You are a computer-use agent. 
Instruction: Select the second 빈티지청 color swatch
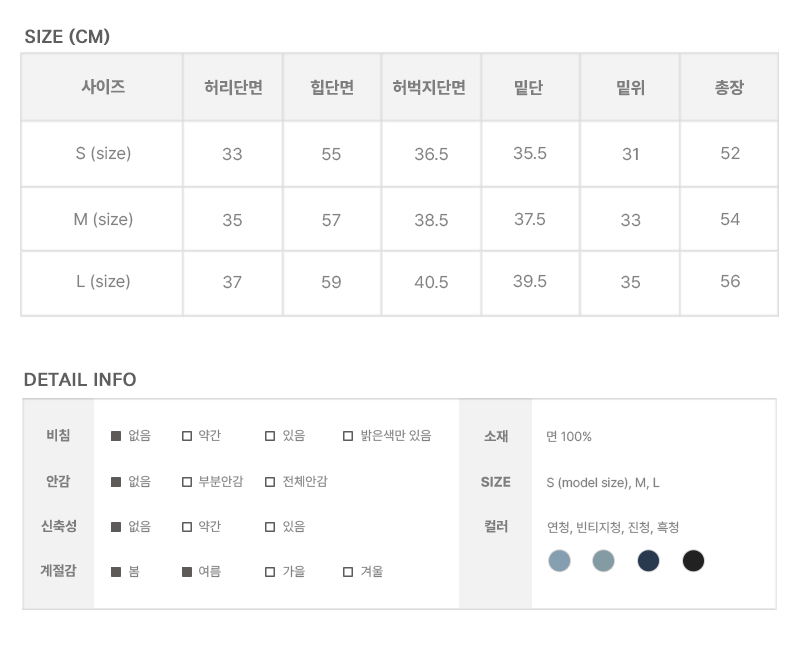[x=603, y=561]
